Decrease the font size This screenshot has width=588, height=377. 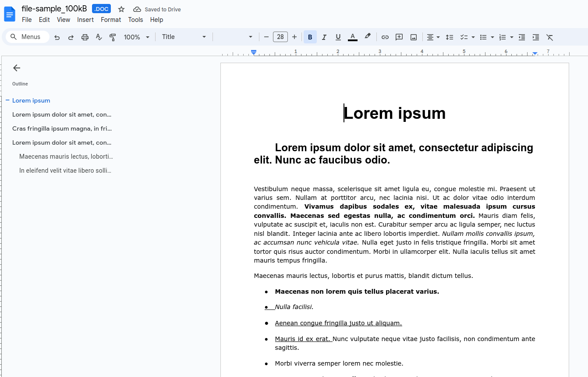click(x=266, y=37)
